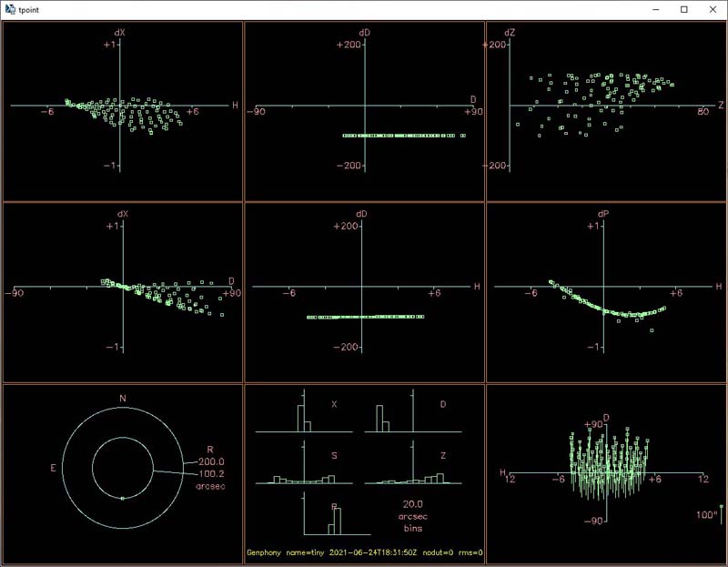Click the 100" scale bar marker
This screenshot has height=567, width=728.
710,515
